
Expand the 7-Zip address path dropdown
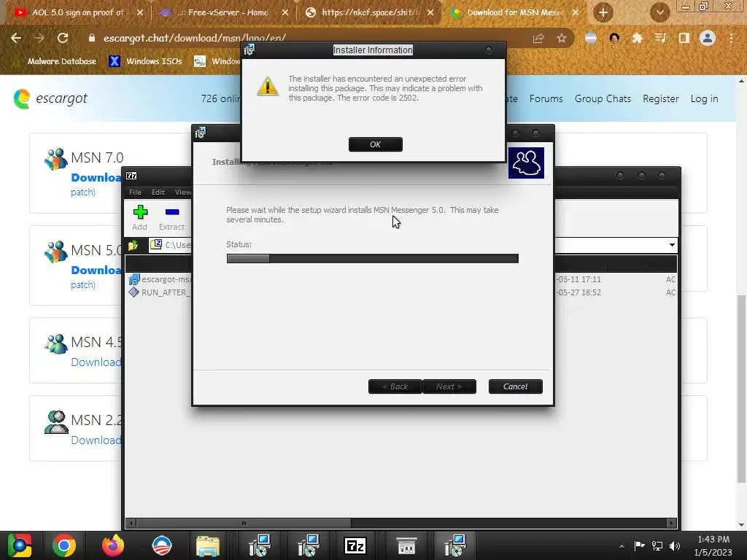point(672,245)
